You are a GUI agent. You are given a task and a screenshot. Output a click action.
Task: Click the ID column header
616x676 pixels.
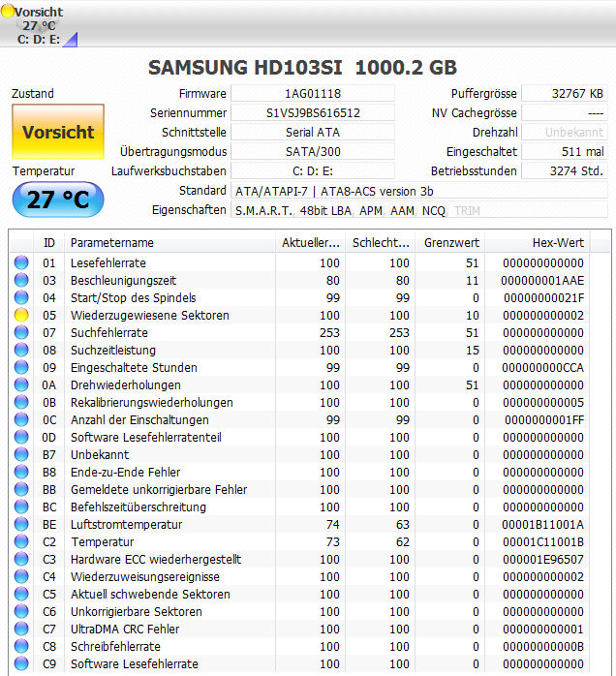click(x=49, y=243)
